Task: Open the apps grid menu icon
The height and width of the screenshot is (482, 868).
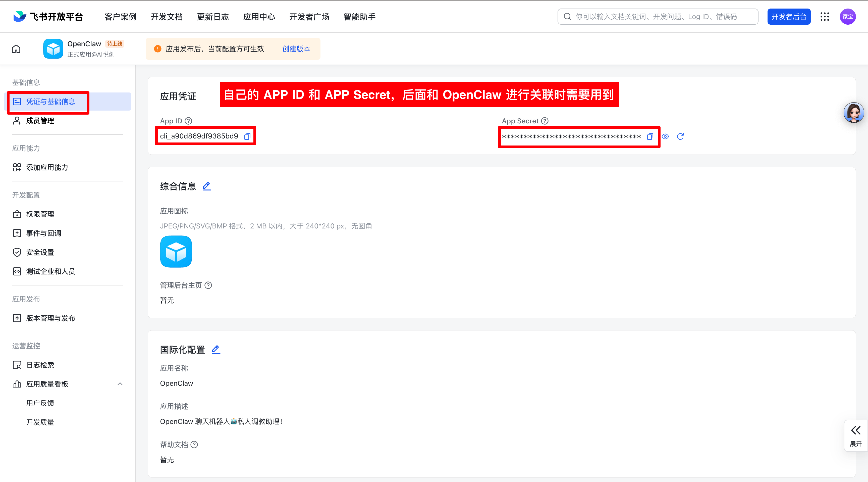Action: tap(825, 17)
